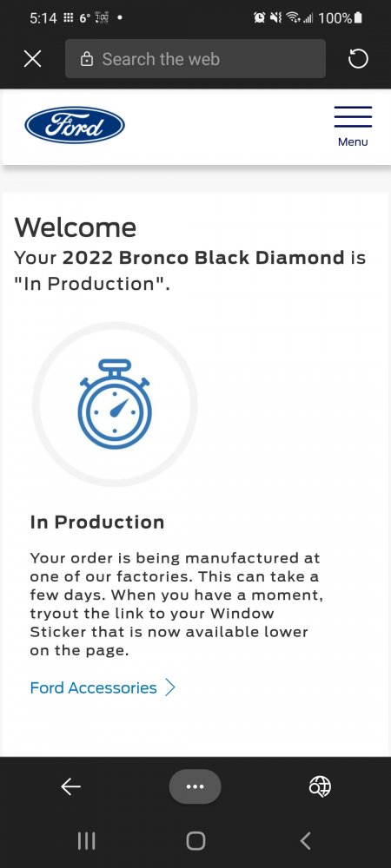Tap the 2022 Bronco Black Diamond text

[x=203, y=258]
